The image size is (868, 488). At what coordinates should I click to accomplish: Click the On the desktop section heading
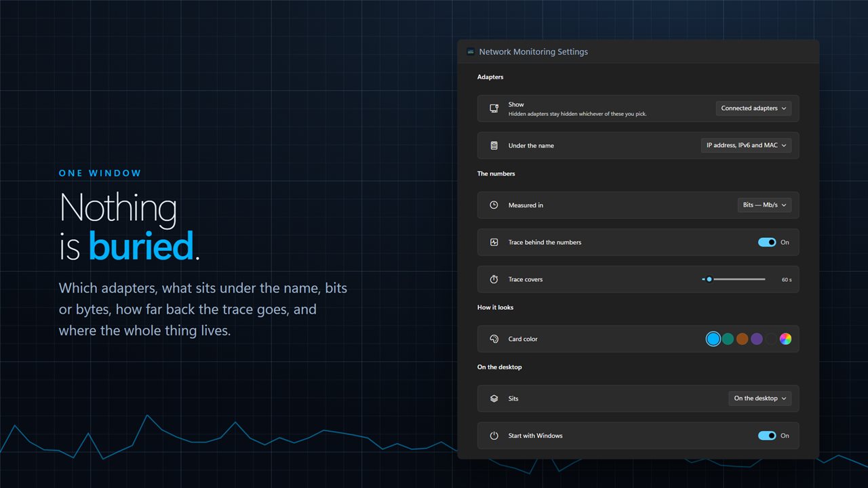click(500, 367)
